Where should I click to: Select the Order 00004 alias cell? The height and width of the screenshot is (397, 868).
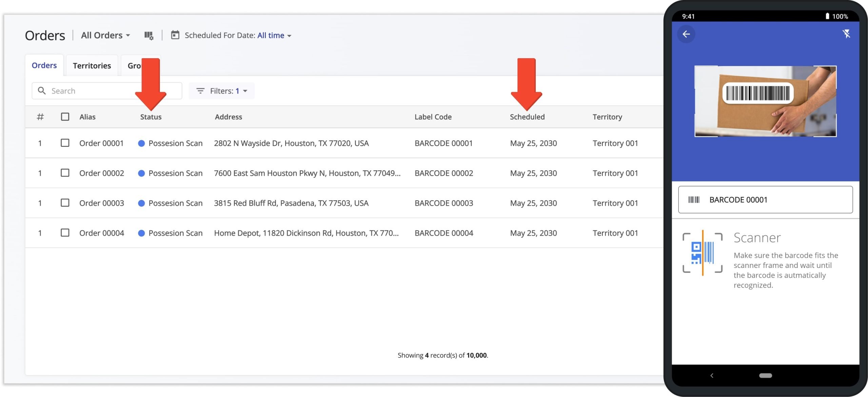[x=102, y=233]
